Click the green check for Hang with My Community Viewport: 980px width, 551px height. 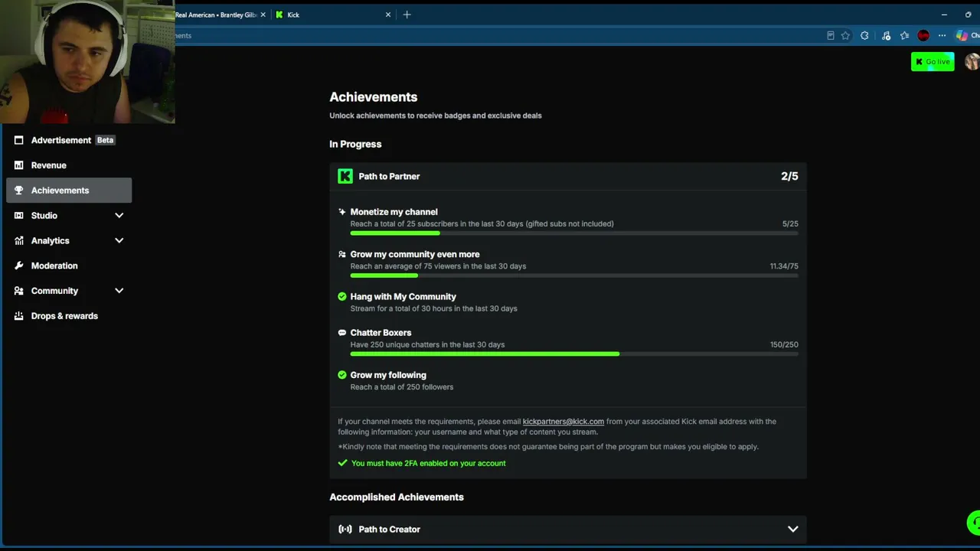click(x=342, y=296)
